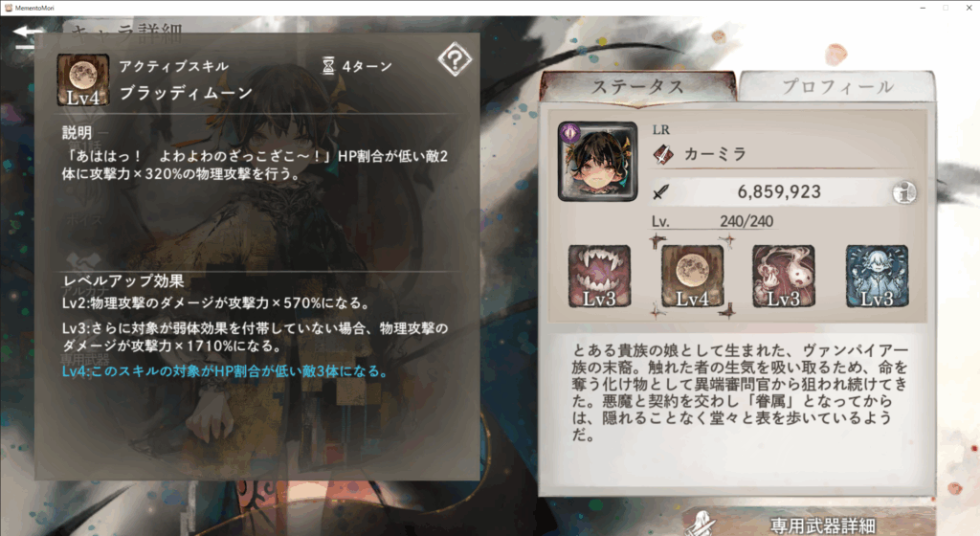Switch to the プロフィール tab
The height and width of the screenshot is (536, 980).
pyautogui.click(x=836, y=86)
